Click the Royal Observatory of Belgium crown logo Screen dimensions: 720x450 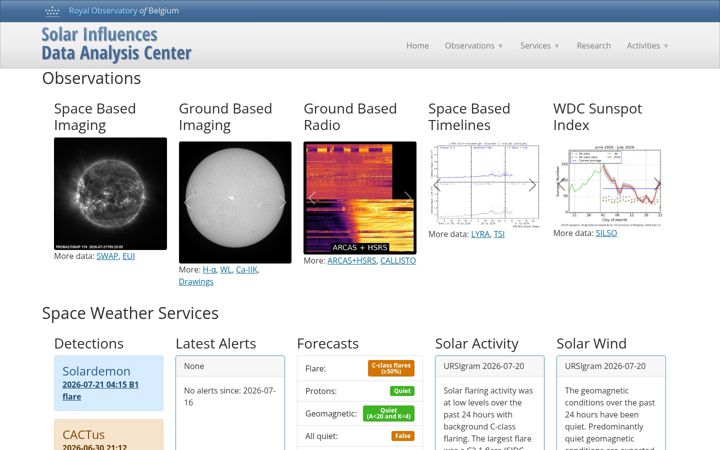tap(52, 11)
